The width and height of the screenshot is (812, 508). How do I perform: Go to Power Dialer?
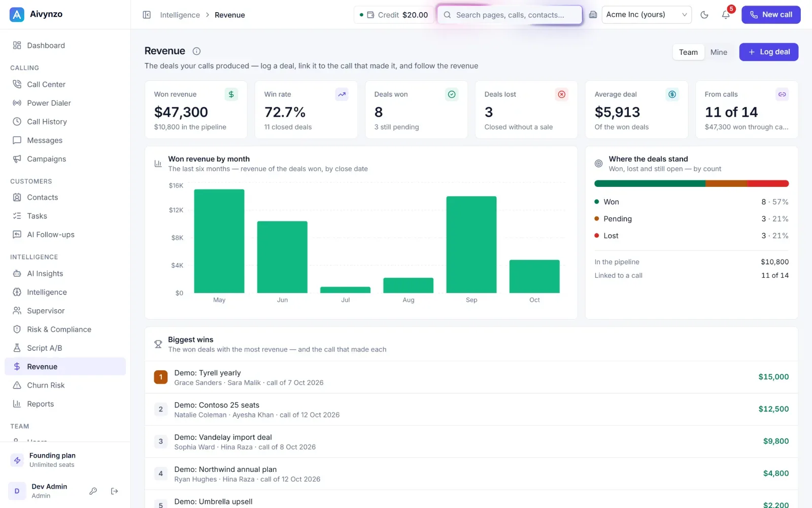coord(65,103)
